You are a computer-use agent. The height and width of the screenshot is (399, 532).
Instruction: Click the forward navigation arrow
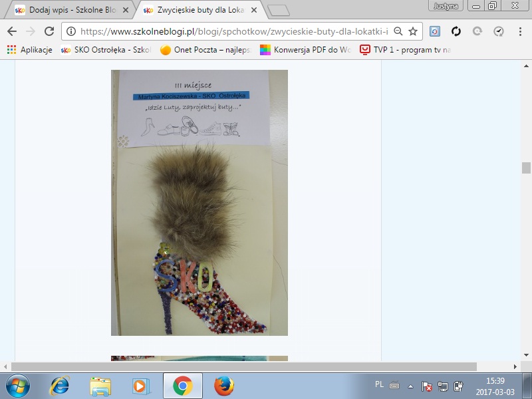click(31, 31)
